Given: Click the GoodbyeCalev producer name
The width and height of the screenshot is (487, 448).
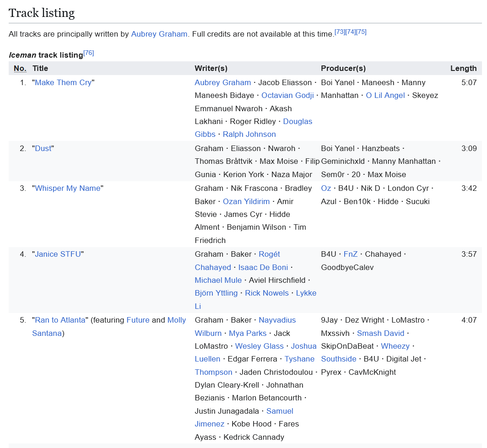Looking at the screenshot, I should click(x=347, y=267).
